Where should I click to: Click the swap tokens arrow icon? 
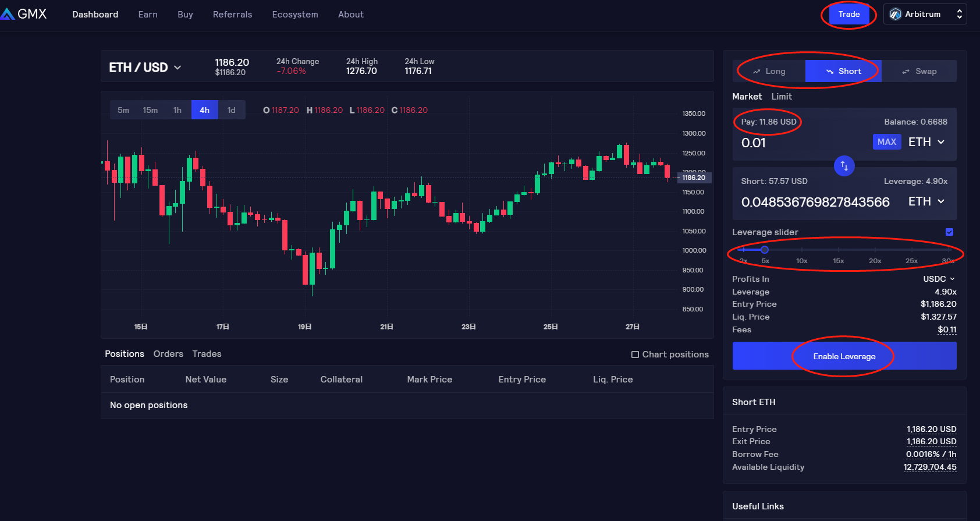[844, 166]
